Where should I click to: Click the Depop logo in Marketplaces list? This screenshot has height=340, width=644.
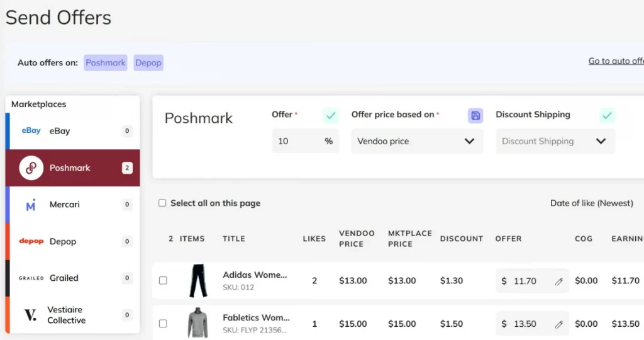[31, 241]
